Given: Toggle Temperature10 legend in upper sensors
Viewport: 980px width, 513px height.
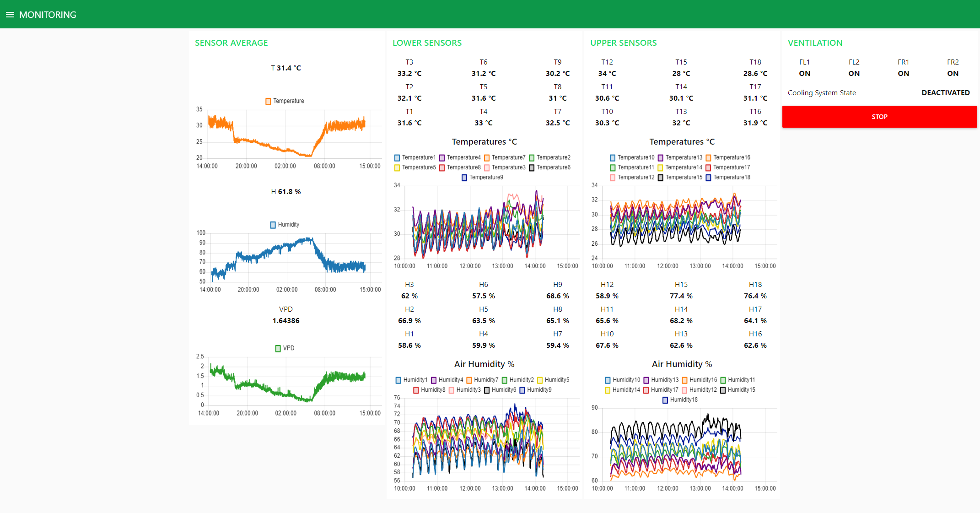Looking at the screenshot, I should point(613,157).
